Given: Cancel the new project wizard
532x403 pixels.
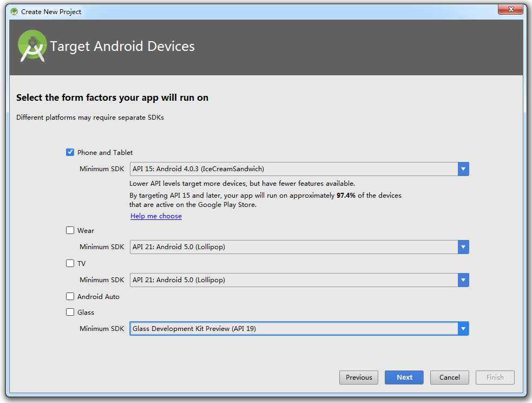Looking at the screenshot, I should pos(450,378).
